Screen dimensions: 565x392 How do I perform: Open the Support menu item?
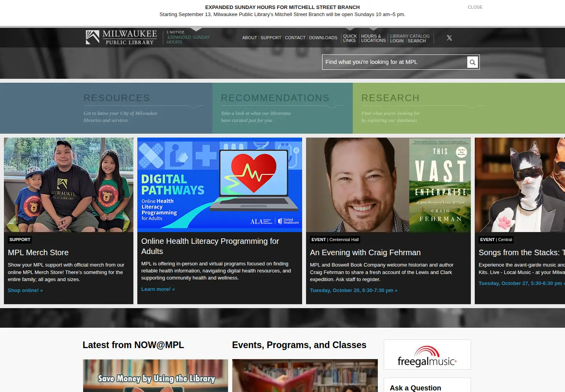[x=271, y=38]
